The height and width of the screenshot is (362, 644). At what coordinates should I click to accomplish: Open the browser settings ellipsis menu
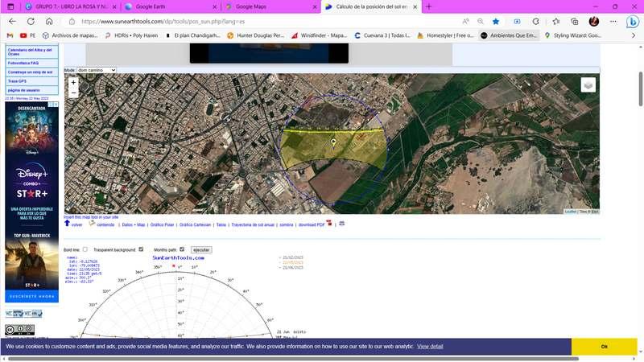(x=613, y=22)
